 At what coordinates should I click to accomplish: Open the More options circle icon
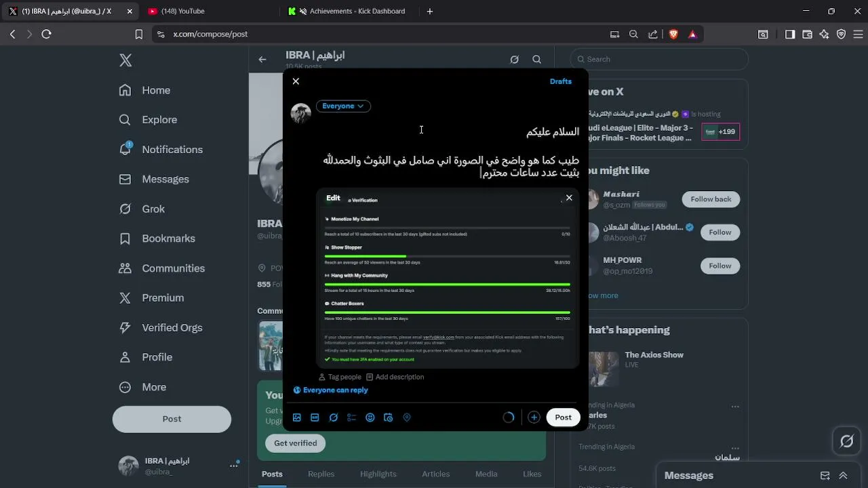(125, 387)
